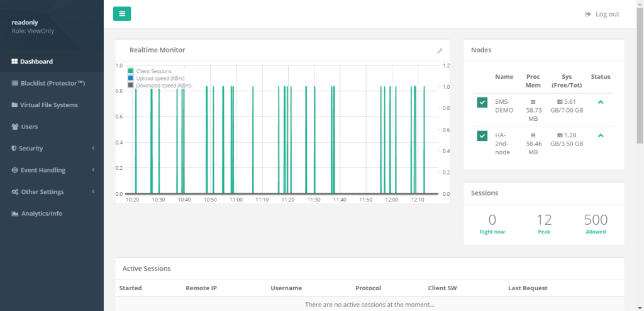Click the Analytics/Info chart icon
The image size is (644, 311).
coord(14,213)
